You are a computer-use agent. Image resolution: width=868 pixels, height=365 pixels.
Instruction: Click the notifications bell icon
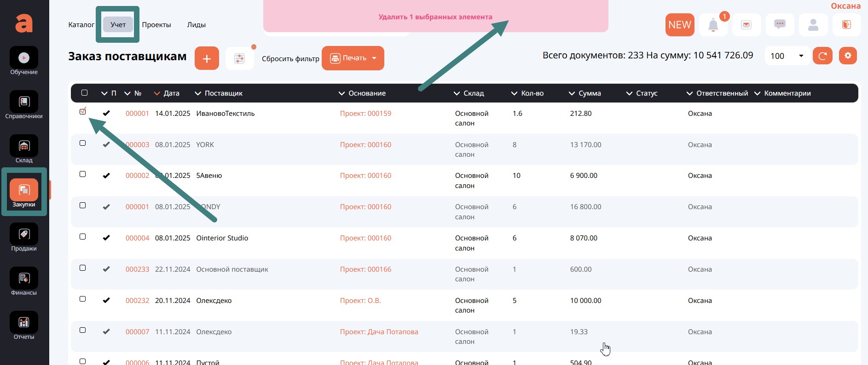[x=713, y=25]
